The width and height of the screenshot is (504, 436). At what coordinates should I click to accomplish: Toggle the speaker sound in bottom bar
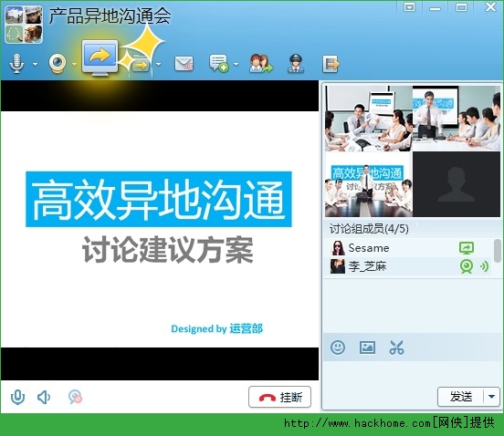[44, 397]
